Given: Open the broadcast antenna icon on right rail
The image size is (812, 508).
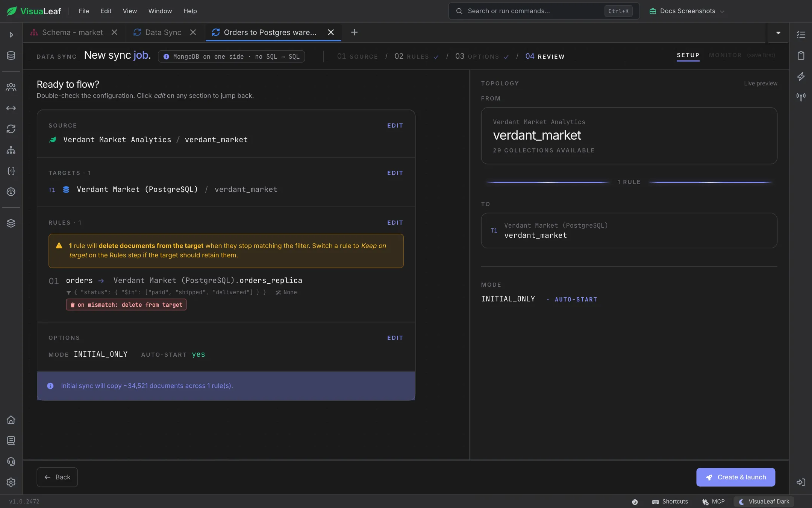Looking at the screenshot, I should tap(801, 97).
